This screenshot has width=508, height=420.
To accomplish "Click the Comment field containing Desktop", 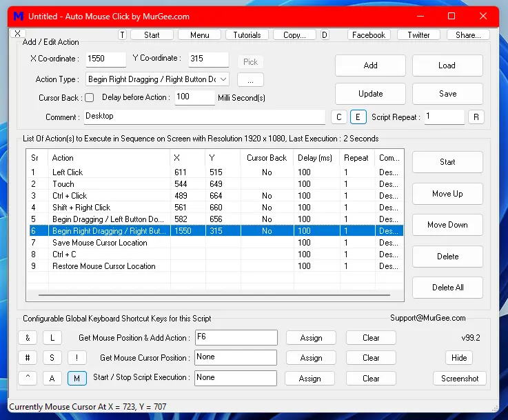I will coord(205,117).
